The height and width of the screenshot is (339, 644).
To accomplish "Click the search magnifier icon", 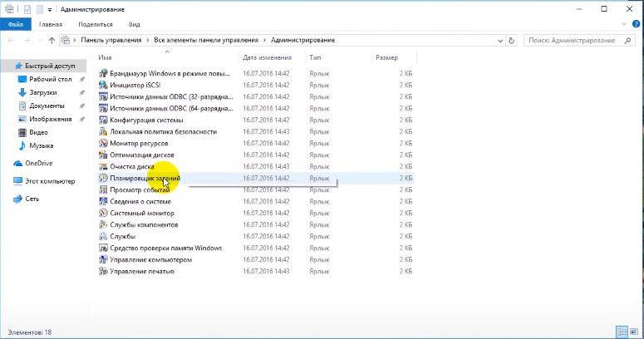I will pyautogui.click(x=627, y=40).
